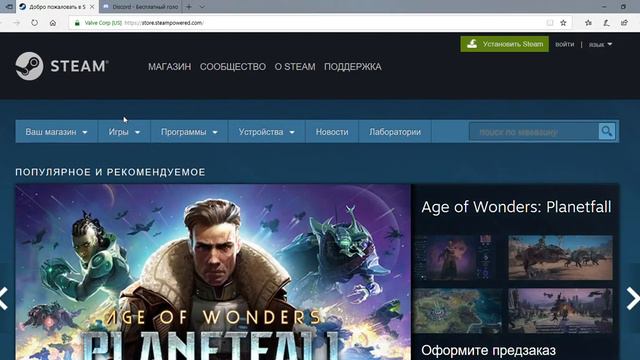Image resolution: width=640 pixels, height=360 pixels.
Task: Click the Установить Steam button
Action: pyautogui.click(x=504, y=44)
